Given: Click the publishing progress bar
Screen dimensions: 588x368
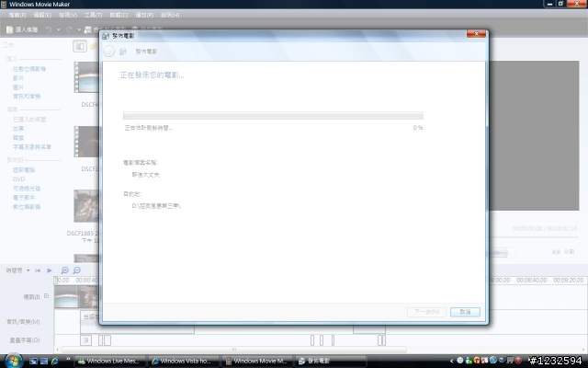Looking at the screenshot, I should pos(273,115).
